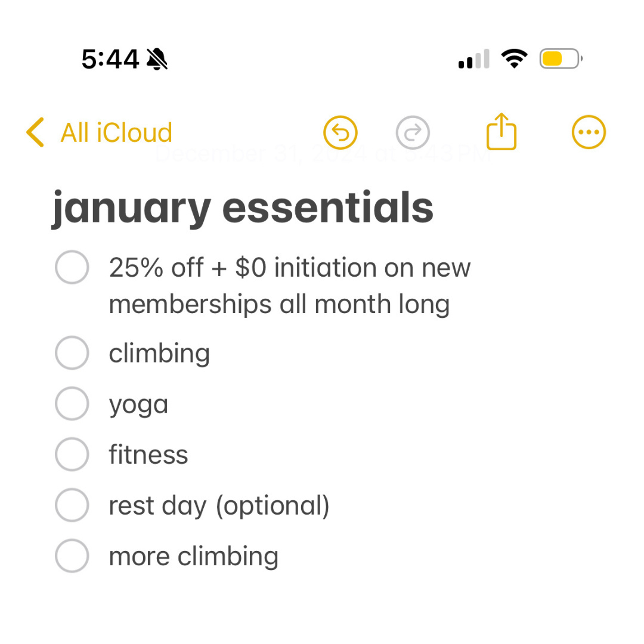The width and height of the screenshot is (644, 644).
Task: Mark the climbing item as complete
Action: 72,353
